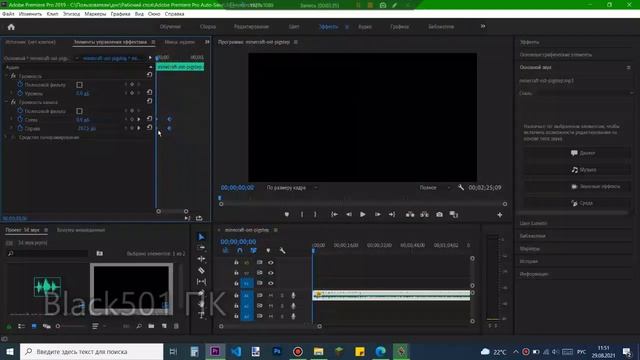The image size is (640, 360).
Task: Switch to the Audio workspace tab
Action: [x=365, y=27]
